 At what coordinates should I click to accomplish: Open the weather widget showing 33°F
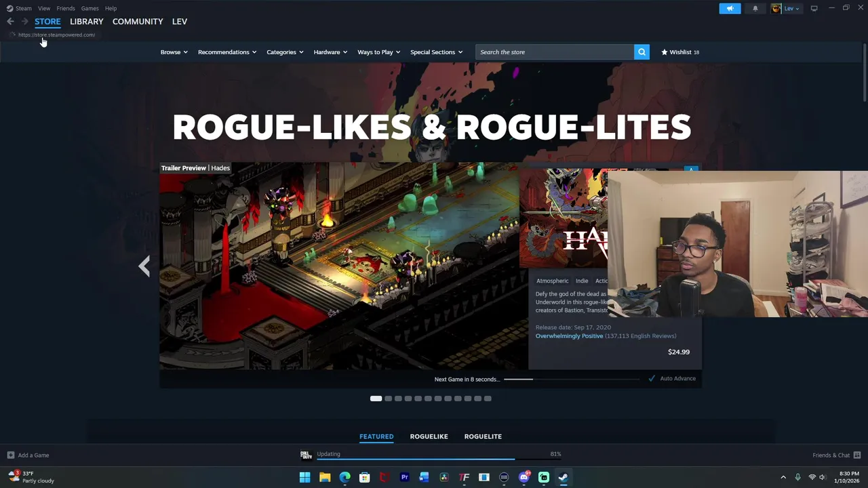point(31,477)
